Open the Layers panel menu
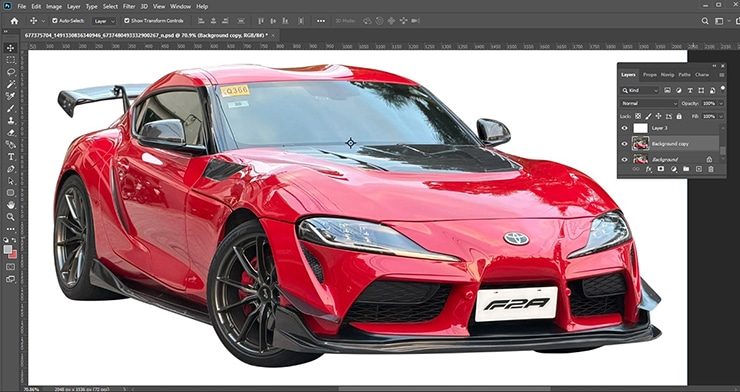This screenshot has height=392, width=740. [722, 75]
